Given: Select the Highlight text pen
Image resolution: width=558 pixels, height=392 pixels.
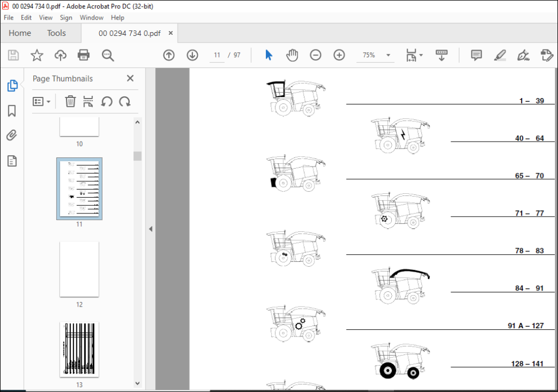Looking at the screenshot, I should coord(500,55).
